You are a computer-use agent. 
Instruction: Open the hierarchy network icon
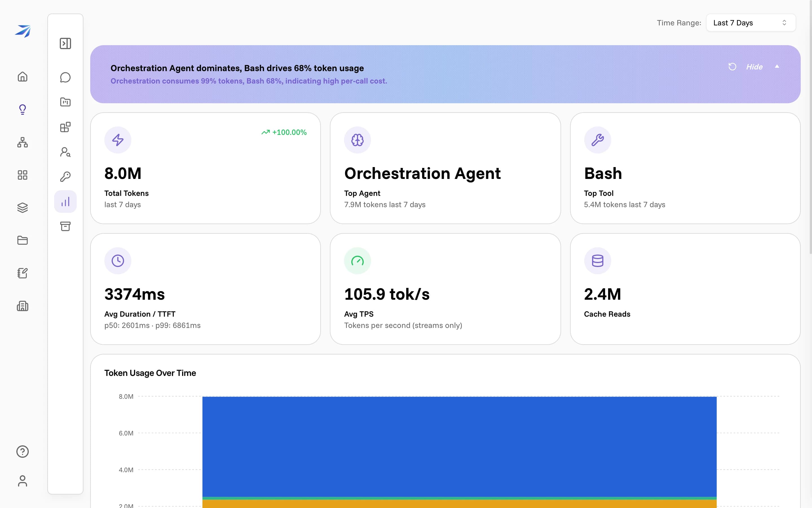(x=23, y=142)
